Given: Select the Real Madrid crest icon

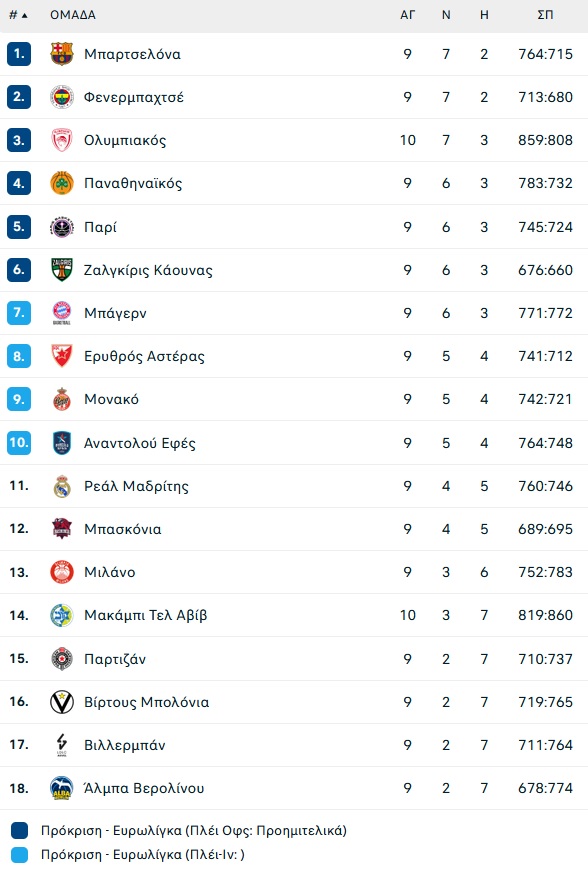Looking at the screenshot, I should click(x=62, y=486).
